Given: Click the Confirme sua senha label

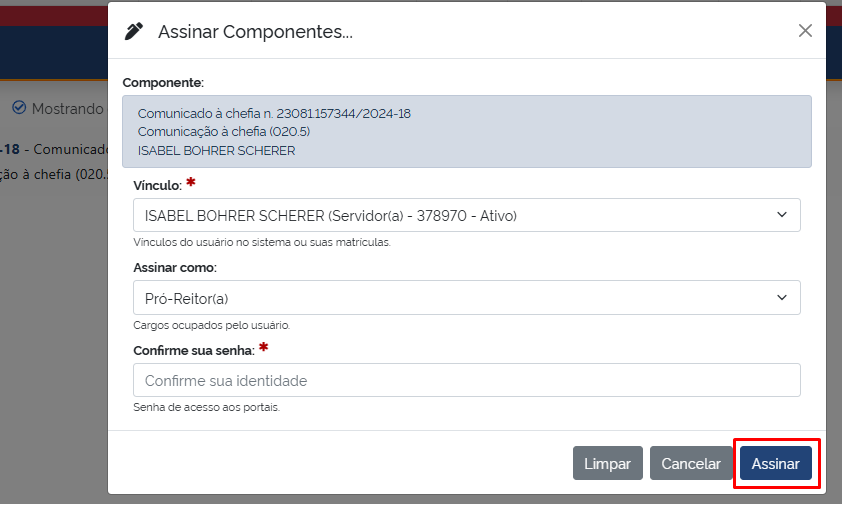Looking at the screenshot, I should [x=193, y=351].
